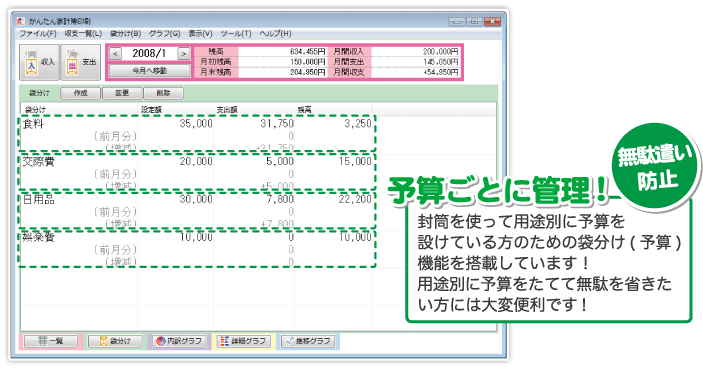Open the 収支一覧(L) menu
Screen dimensions: 703x369
pyautogui.click(x=83, y=34)
